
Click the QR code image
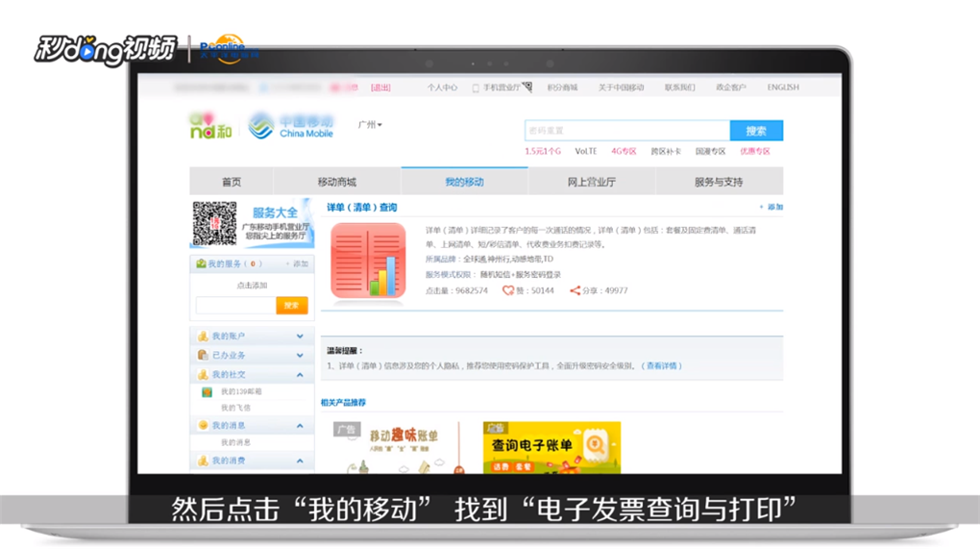click(214, 223)
